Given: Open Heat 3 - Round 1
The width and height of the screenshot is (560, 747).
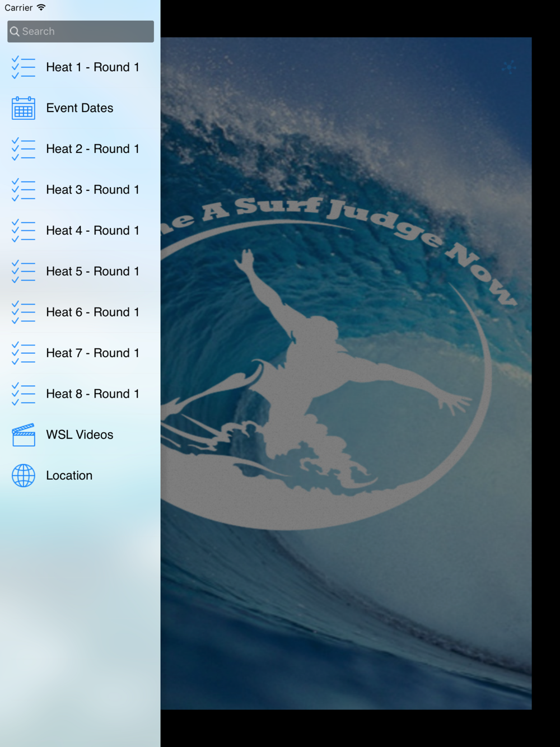Looking at the screenshot, I should pos(80,190).
